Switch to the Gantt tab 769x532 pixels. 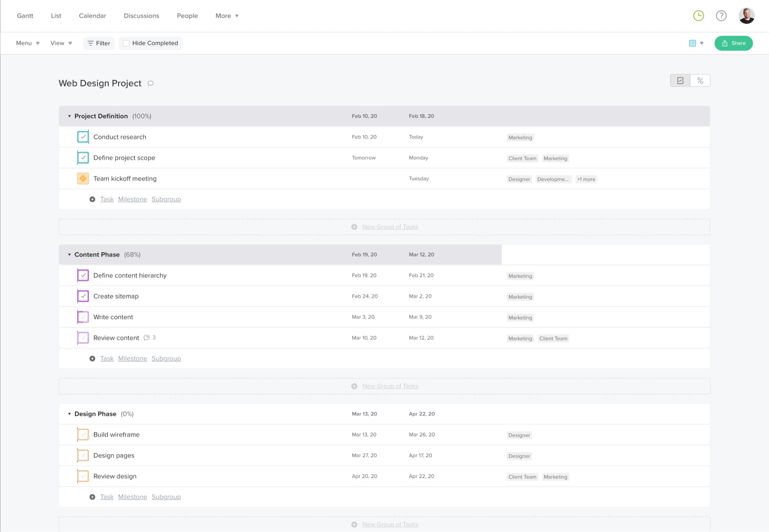pos(25,16)
